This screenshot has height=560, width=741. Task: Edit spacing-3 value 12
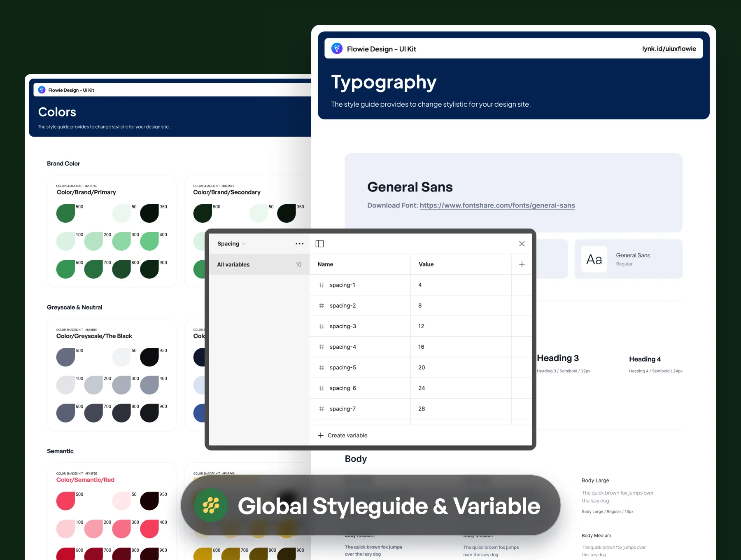point(461,326)
